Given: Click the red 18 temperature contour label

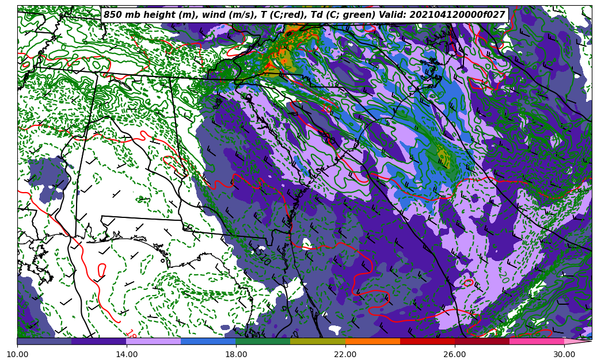Looking at the screenshot, I should (x=131, y=334).
